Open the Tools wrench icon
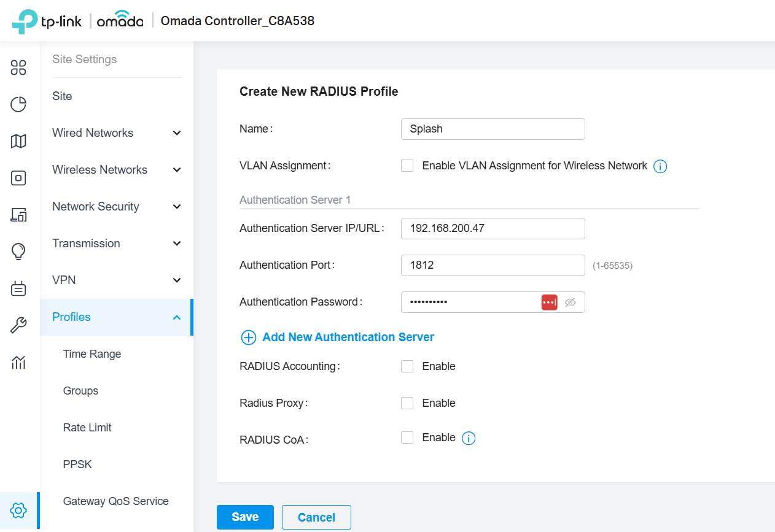Screen dimensions: 775x532 [x=18, y=325]
